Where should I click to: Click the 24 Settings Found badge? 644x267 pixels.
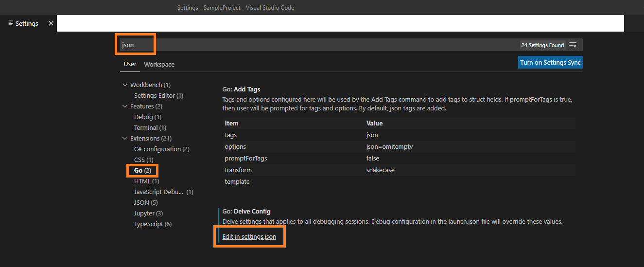coord(542,45)
